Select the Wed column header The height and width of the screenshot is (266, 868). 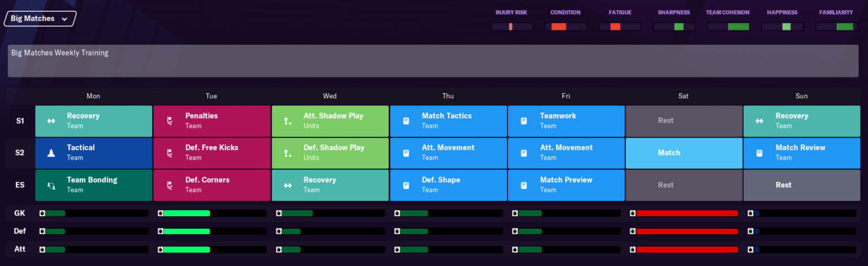(x=329, y=96)
